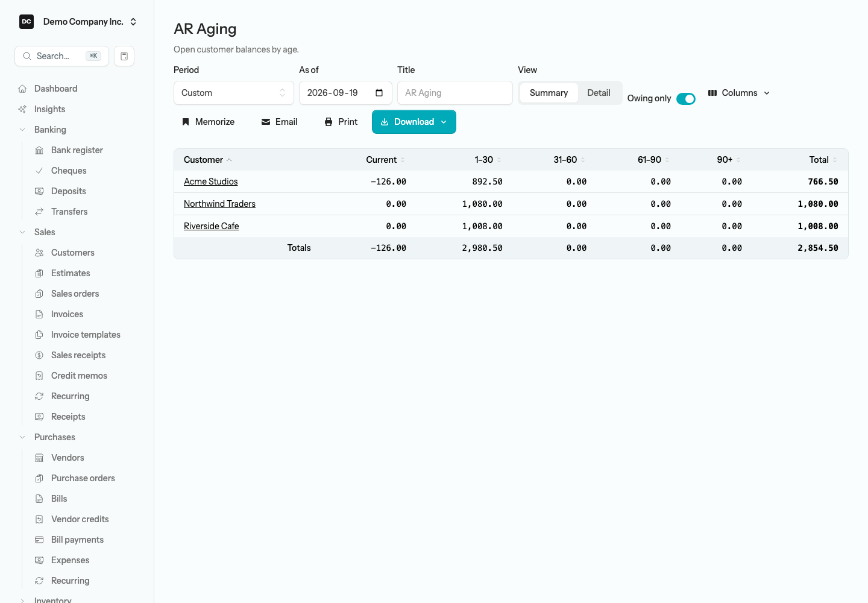Open the Period Custom dropdown

coord(234,93)
